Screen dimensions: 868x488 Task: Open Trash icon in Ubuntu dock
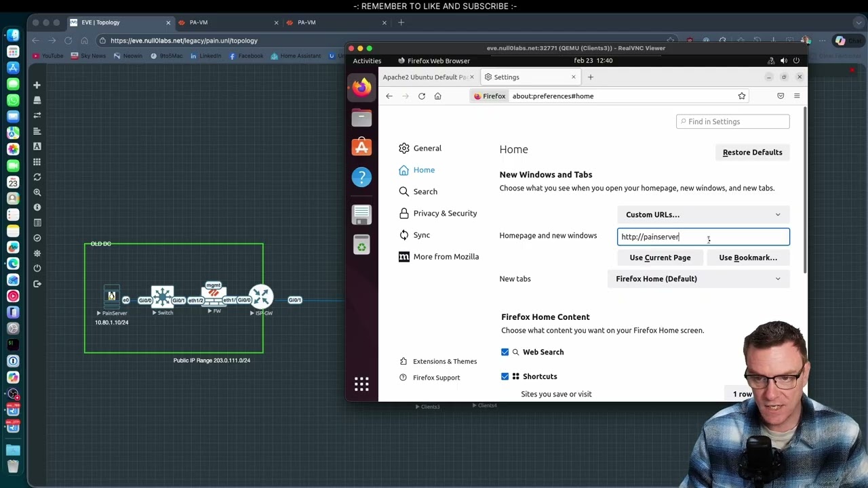point(361,245)
